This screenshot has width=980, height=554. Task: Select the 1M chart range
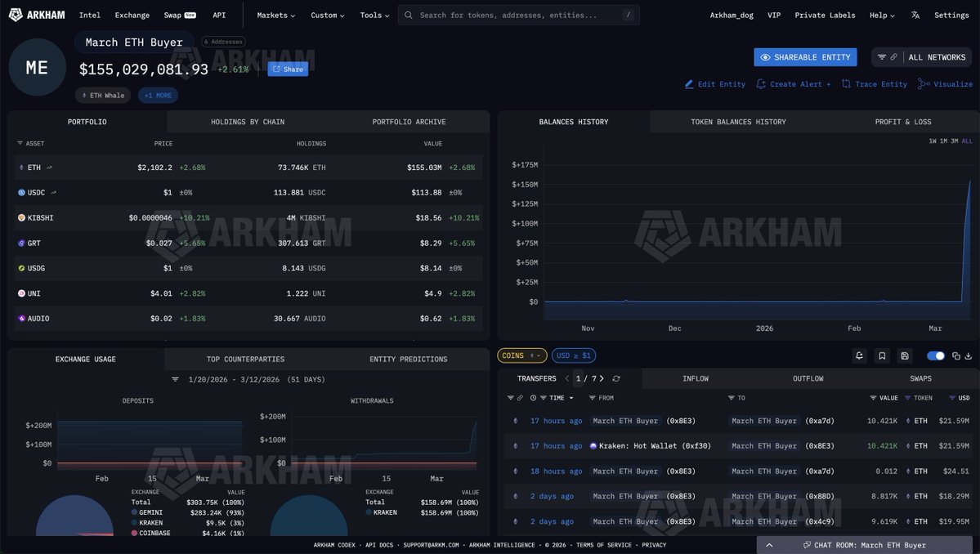coord(943,141)
